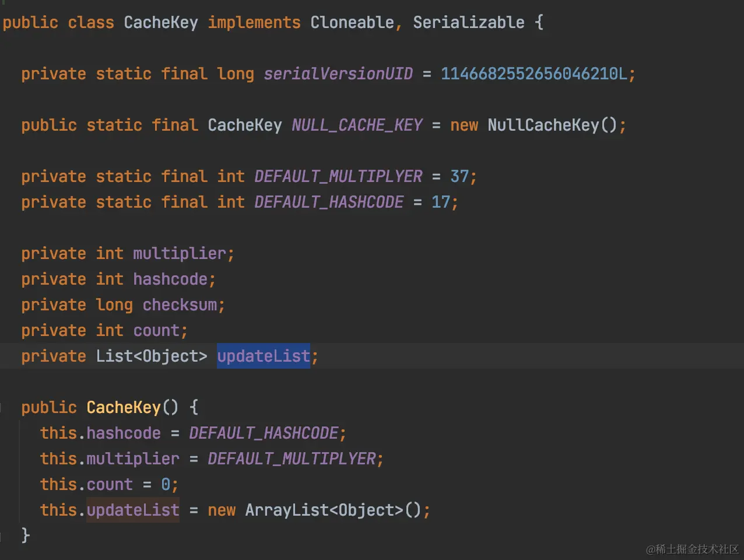
Task: Click 'multiplier' in this.multiplier assignment
Action: coord(133,459)
